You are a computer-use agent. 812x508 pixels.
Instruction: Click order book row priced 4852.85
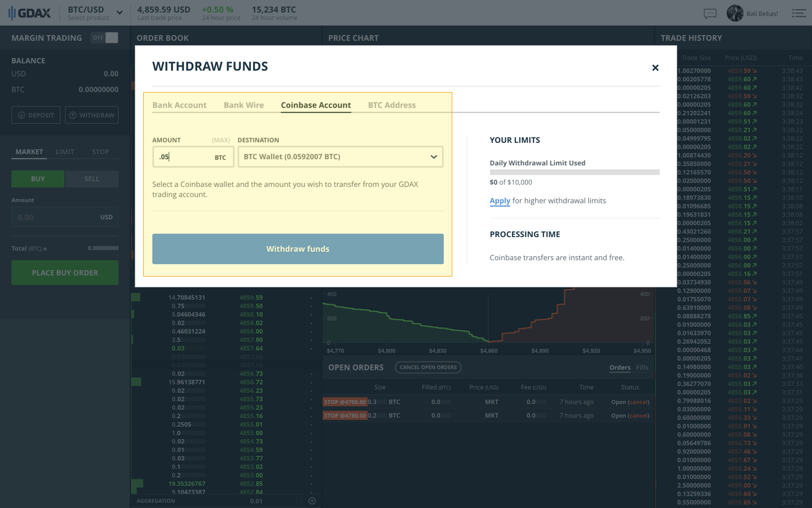(x=226, y=484)
